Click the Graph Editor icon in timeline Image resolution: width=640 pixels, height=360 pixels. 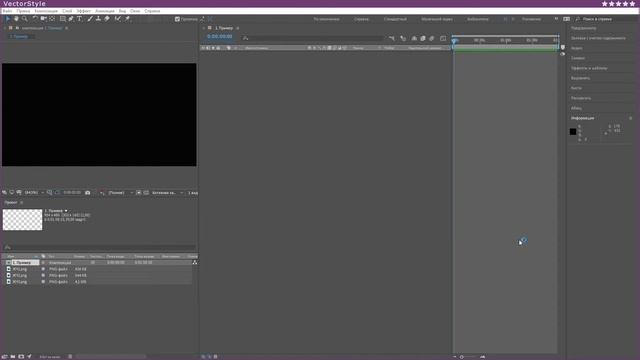(443, 38)
